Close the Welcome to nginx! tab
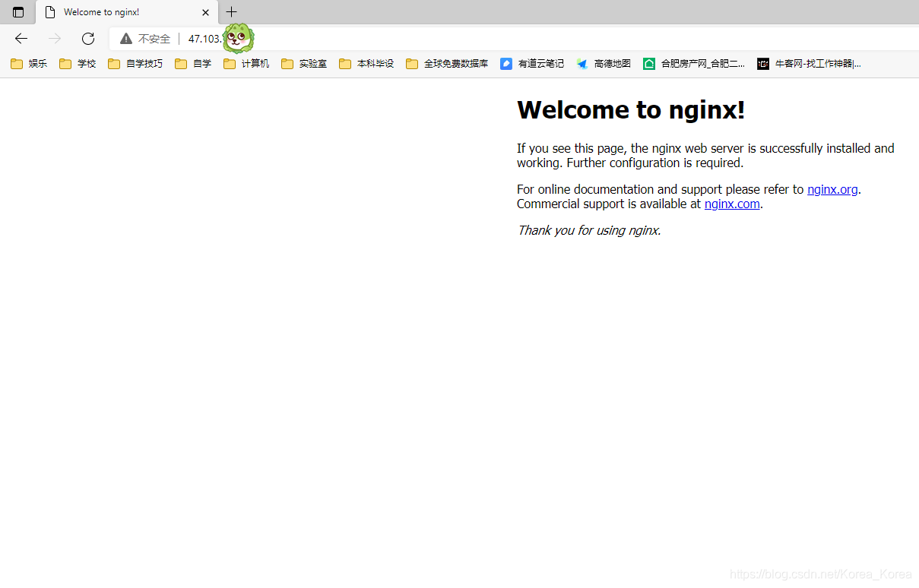 (205, 12)
